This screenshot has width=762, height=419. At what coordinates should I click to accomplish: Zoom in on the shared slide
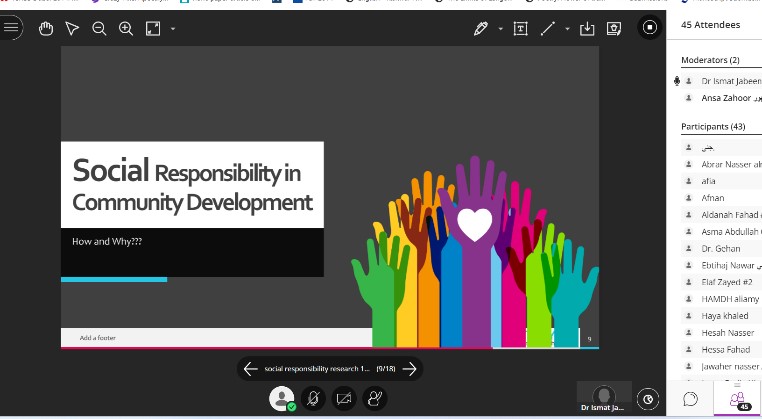click(126, 29)
